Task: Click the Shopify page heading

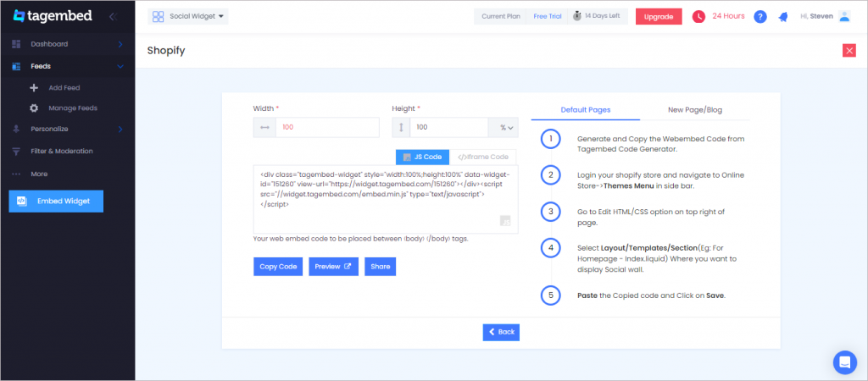Action: tap(166, 51)
